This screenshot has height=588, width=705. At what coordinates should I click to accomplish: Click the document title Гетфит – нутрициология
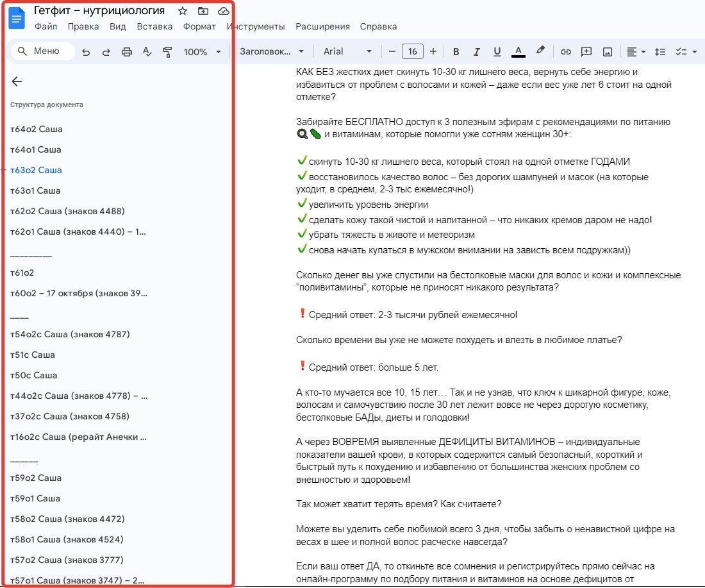click(99, 10)
